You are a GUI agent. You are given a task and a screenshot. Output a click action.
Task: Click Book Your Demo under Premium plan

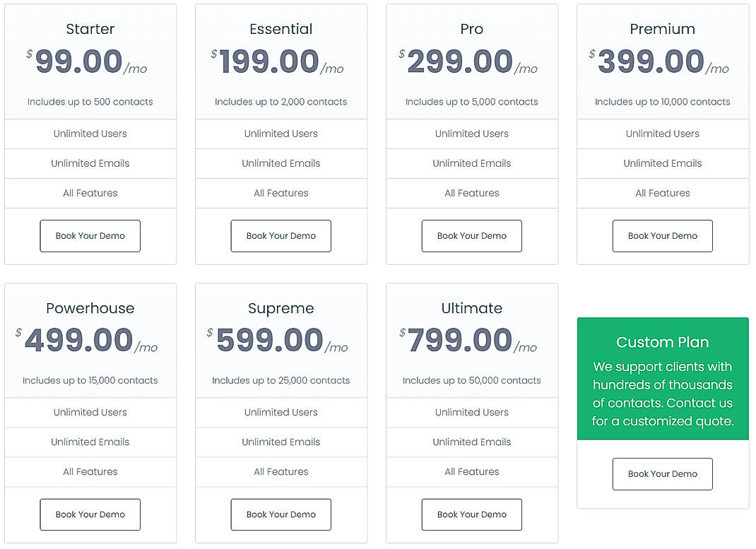[x=662, y=235]
